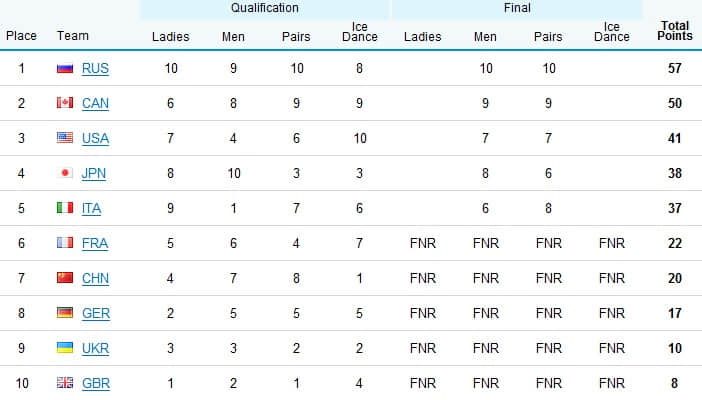Open the ITA team link
The width and height of the screenshot is (702, 400).
(91, 208)
